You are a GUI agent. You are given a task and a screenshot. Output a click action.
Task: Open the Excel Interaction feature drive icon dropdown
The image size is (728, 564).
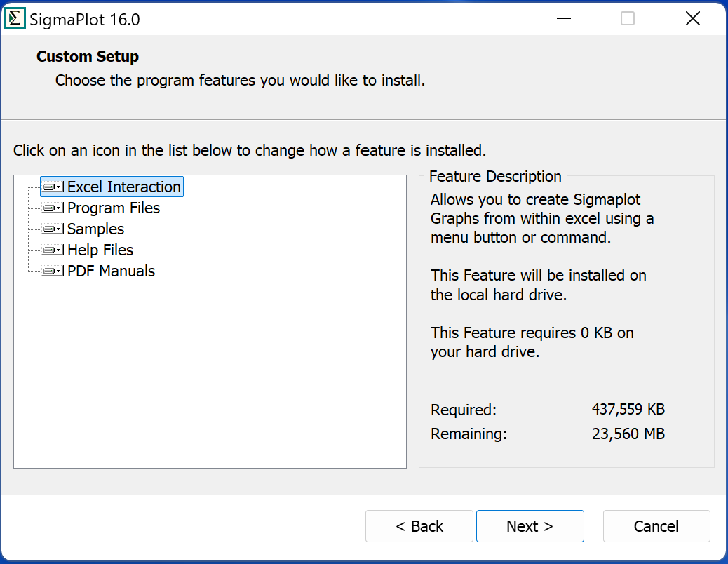click(53, 187)
